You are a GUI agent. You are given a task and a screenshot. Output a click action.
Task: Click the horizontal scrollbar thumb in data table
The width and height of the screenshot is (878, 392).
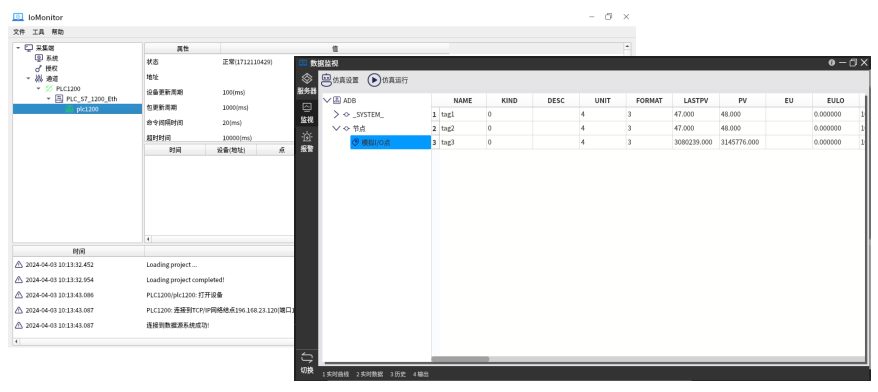click(x=460, y=359)
